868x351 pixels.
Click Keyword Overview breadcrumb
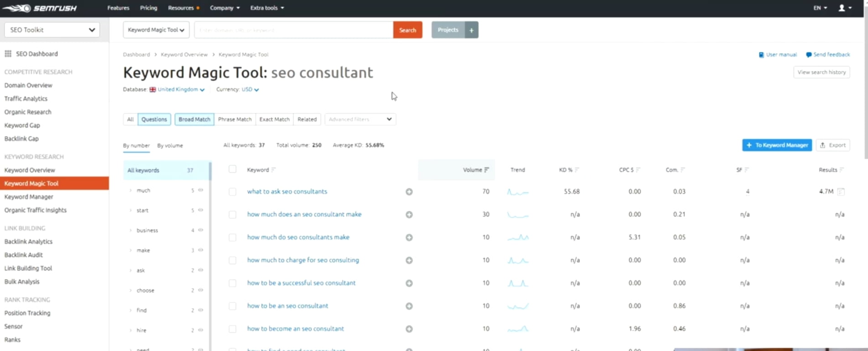pos(184,54)
